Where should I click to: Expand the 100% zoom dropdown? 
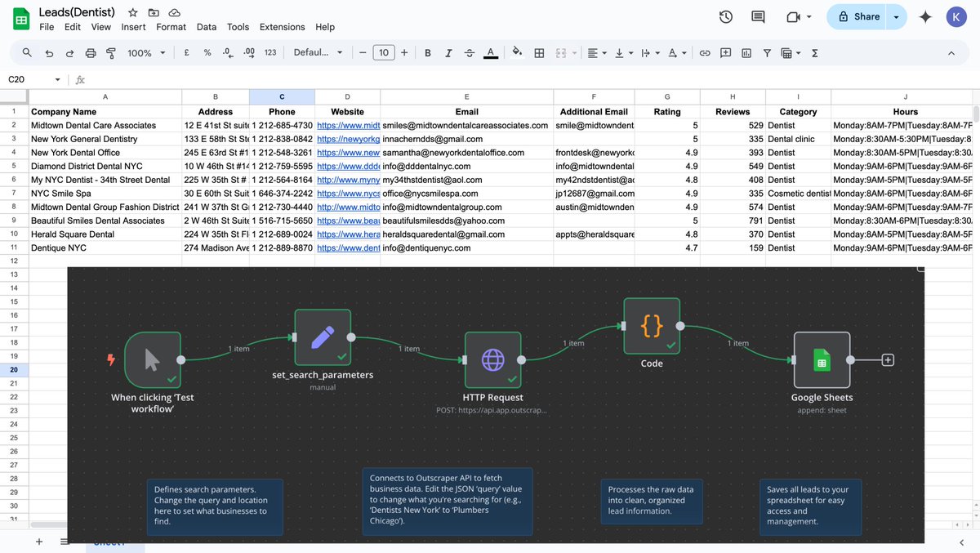point(146,53)
